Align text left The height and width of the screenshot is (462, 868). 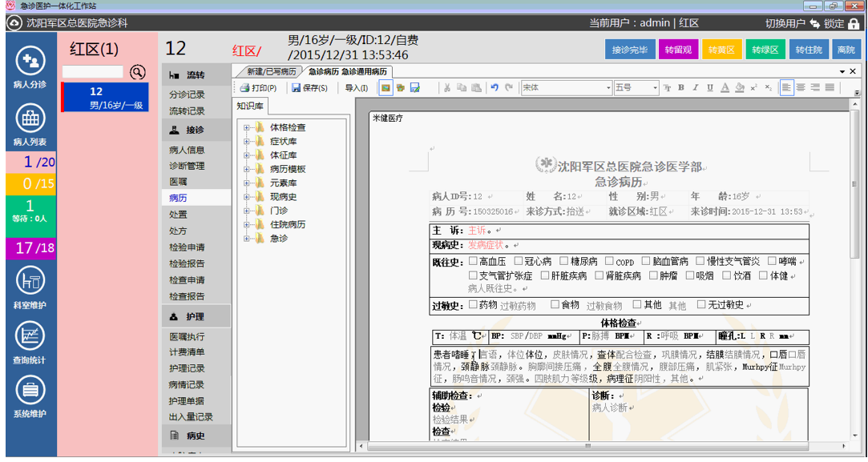click(786, 87)
